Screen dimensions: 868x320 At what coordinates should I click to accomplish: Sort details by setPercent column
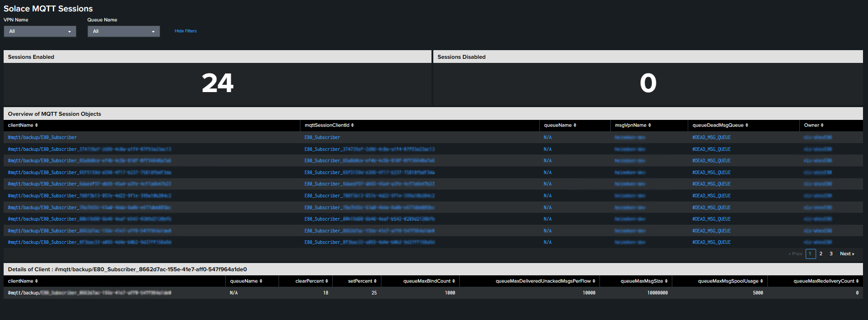tap(362, 281)
